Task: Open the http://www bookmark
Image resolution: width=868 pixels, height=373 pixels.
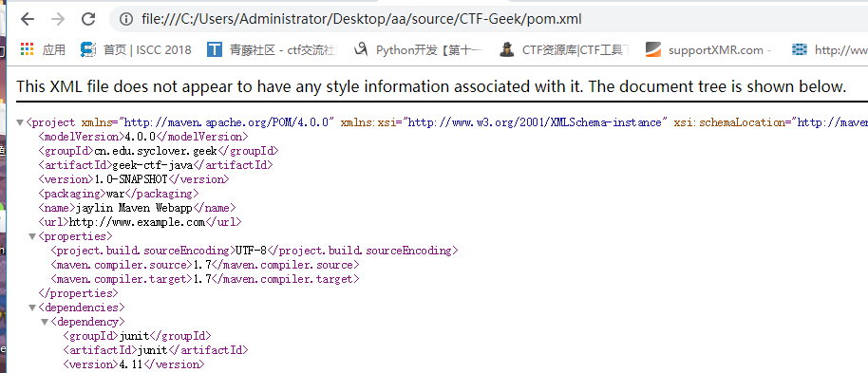Action: coord(840,49)
